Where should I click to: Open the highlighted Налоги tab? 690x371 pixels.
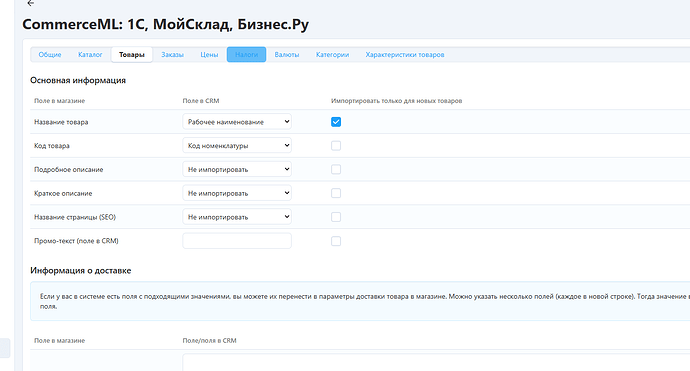pyautogui.click(x=246, y=55)
